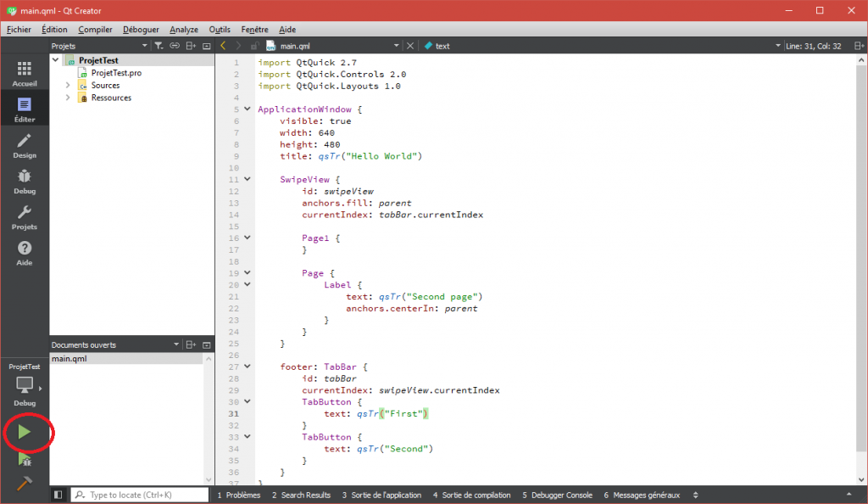Fold the footer TabBar block

coord(248,366)
